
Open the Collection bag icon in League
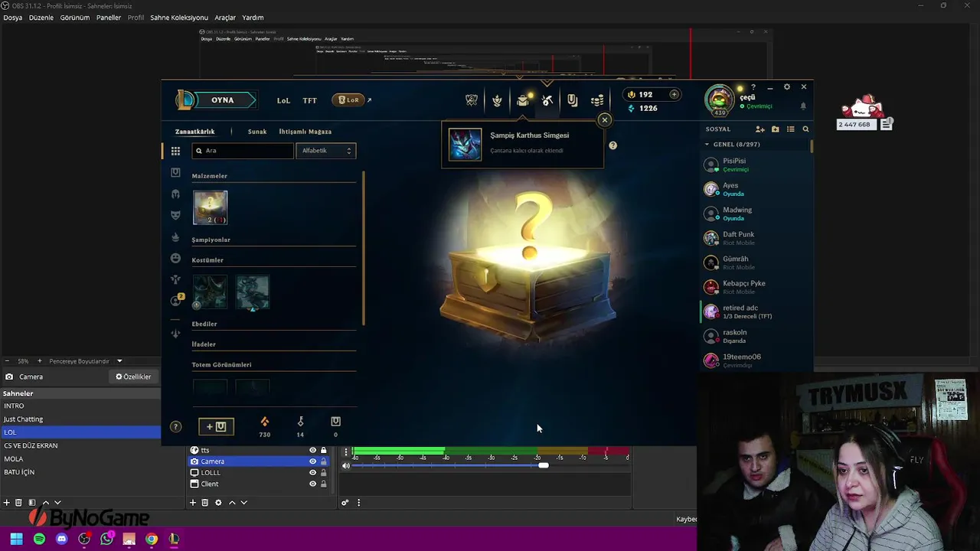(522, 100)
